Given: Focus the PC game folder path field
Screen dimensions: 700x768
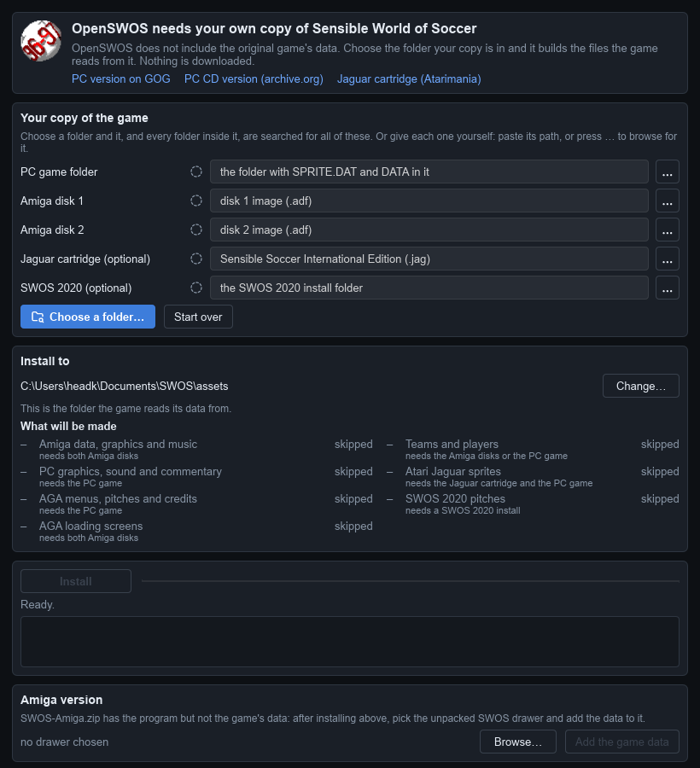Looking at the screenshot, I should [429, 172].
